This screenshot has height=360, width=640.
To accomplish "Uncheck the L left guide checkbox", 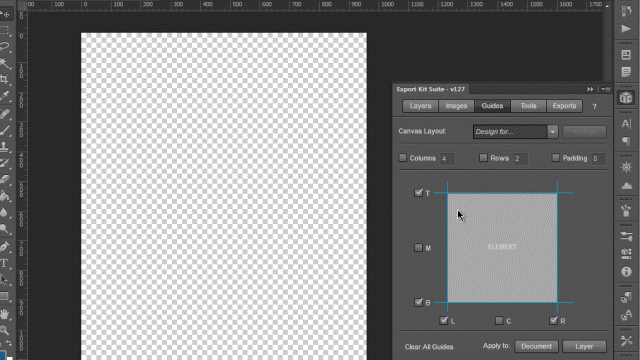I will pos(444,320).
